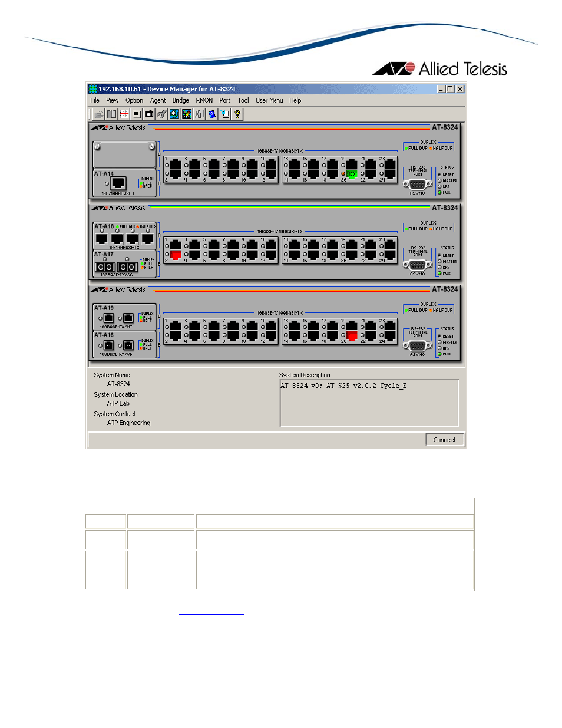
Task: Click the blue book toolbar icon
Action: [x=212, y=114]
